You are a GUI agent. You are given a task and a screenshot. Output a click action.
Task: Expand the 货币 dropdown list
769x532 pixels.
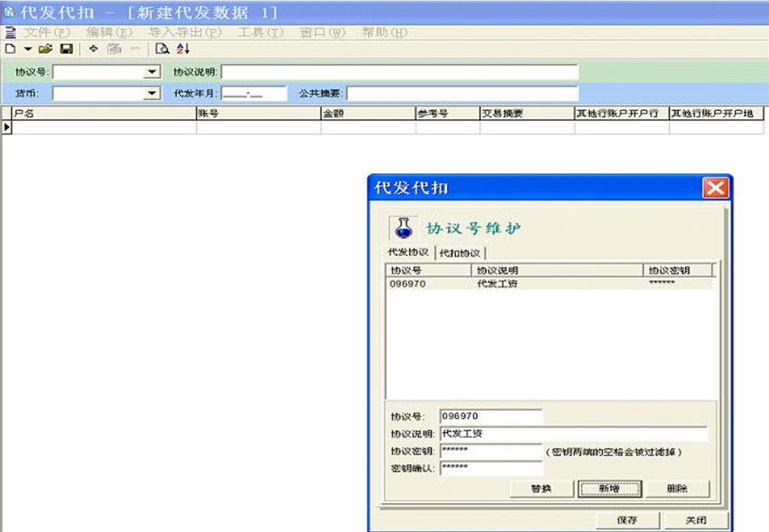tap(152, 93)
